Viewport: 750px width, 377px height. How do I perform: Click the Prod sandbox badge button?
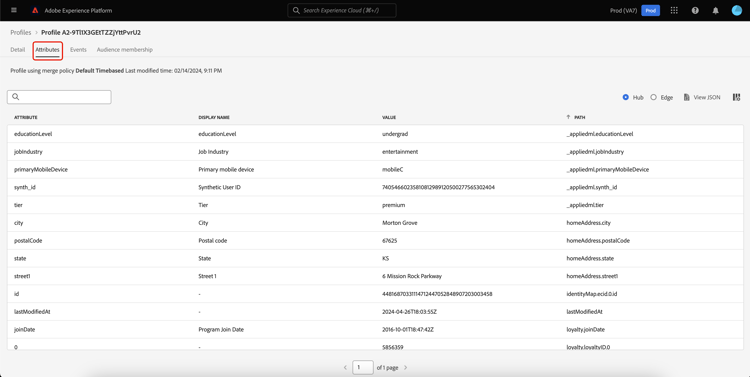point(651,10)
